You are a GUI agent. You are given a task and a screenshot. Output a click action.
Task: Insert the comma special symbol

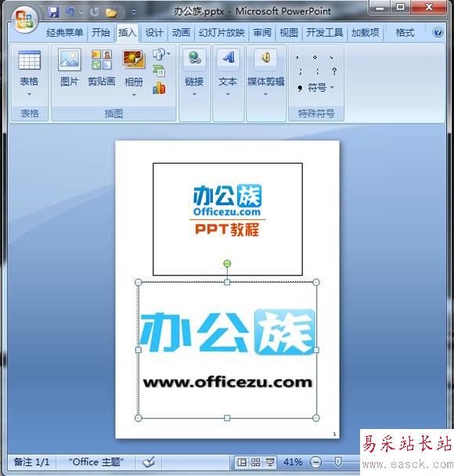[297, 57]
